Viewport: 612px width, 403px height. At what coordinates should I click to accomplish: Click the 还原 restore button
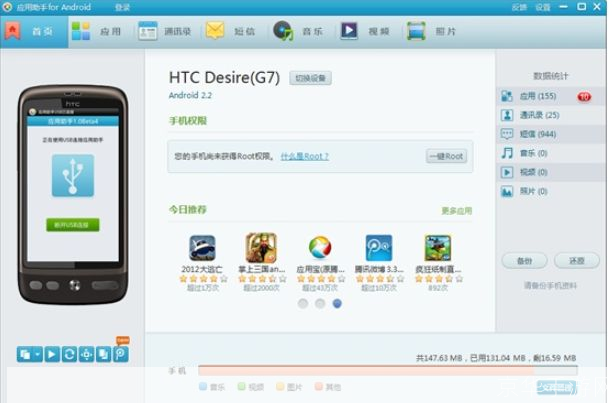click(x=576, y=261)
